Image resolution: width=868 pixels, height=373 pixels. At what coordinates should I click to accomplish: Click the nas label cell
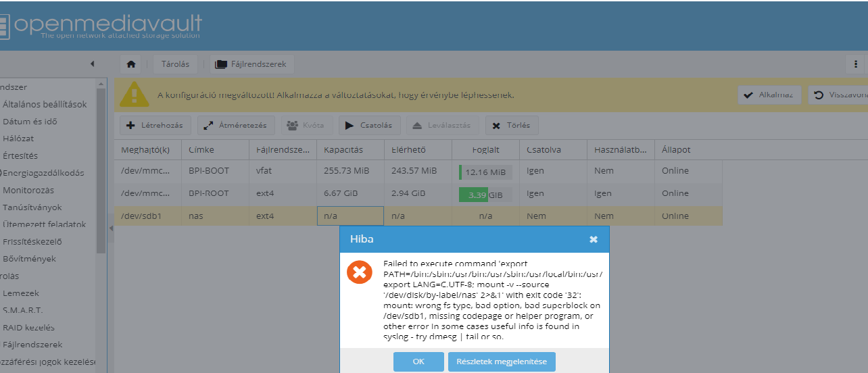coord(215,216)
